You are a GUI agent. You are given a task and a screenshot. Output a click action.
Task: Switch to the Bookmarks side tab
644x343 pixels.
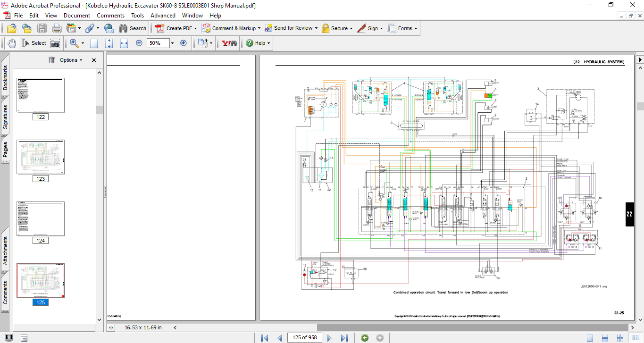(5, 77)
